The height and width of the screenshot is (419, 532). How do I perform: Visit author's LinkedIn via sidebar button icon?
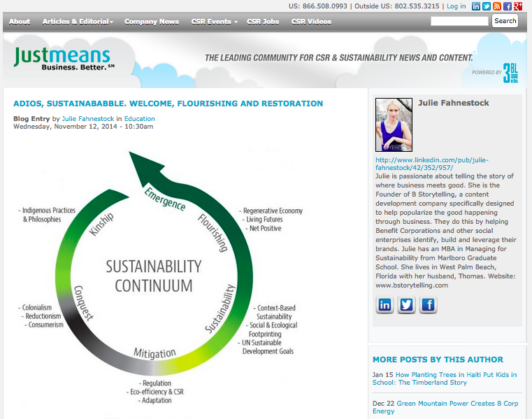point(384,304)
